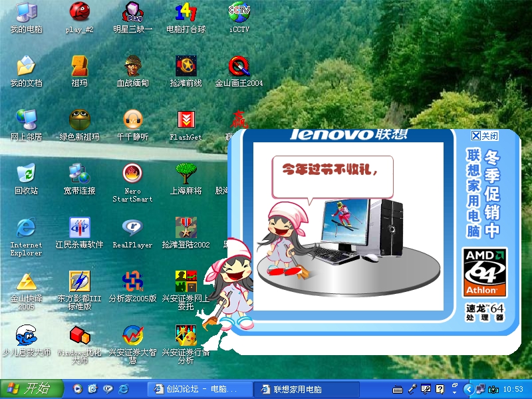The height and width of the screenshot is (399, 532).
Task: Click the 冬季促销中 promotion text
Action: coord(492,194)
